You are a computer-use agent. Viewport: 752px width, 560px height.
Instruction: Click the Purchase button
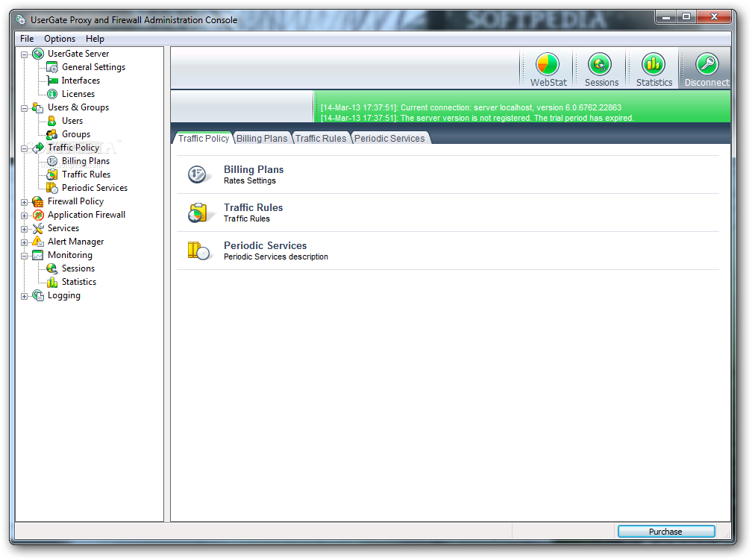[x=665, y=531]
